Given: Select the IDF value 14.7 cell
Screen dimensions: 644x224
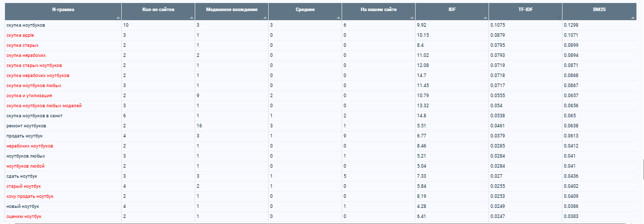Looking at the screenshot, I should pos(422,76).
